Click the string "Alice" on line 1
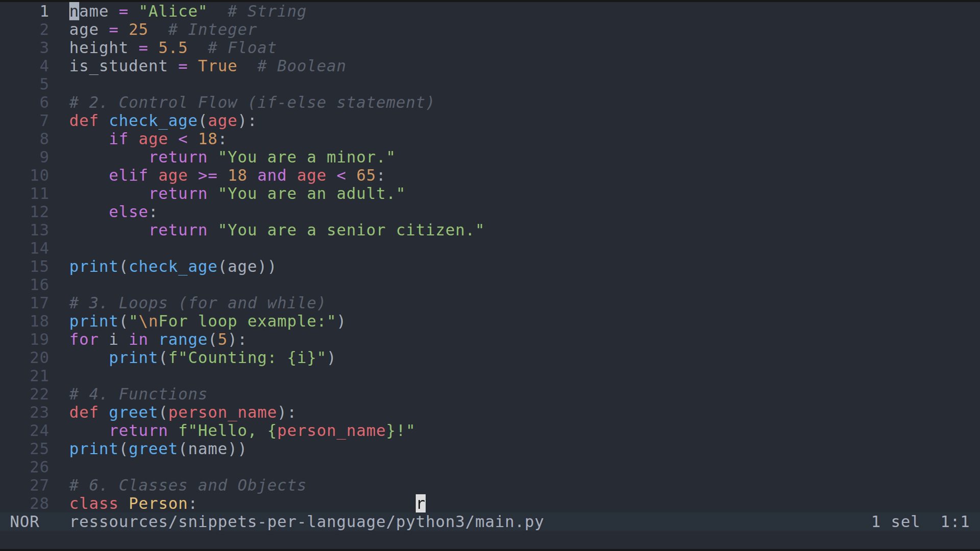980x551 pixels. (x=174, y=11)
